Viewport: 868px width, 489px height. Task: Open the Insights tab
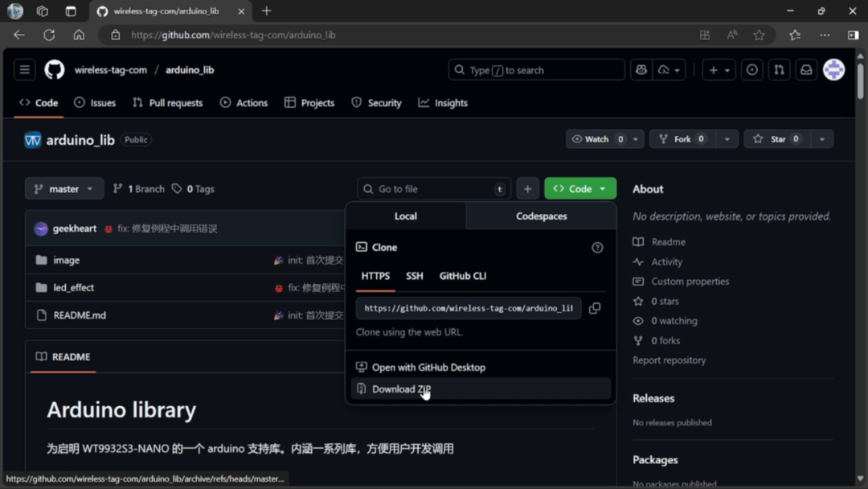(443, 103)
